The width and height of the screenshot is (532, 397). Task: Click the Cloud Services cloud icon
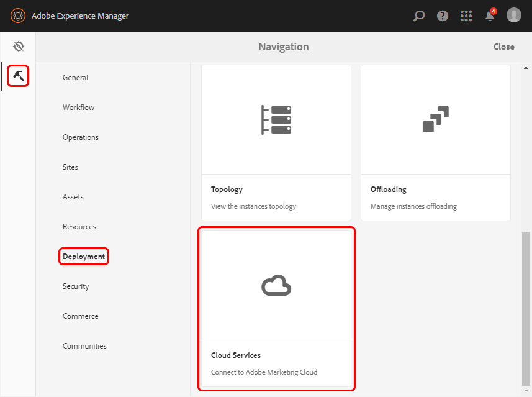(276, 285)
